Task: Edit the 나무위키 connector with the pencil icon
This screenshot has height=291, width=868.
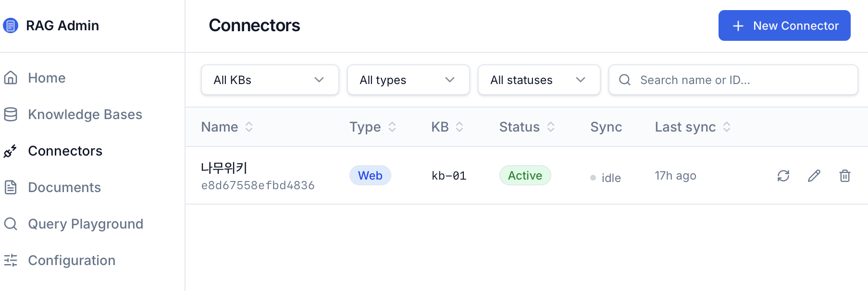Action: (x=814, y=176)
